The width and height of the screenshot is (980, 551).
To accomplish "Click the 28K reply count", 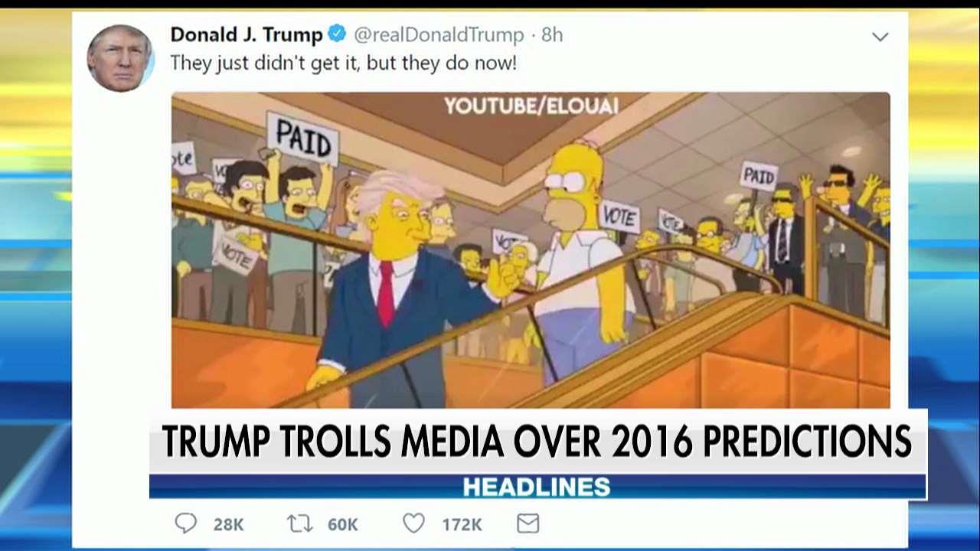I will coord(228,524).
